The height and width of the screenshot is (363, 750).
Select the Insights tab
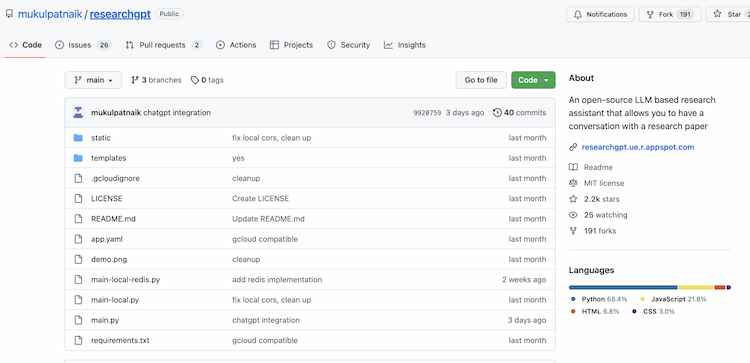(405, 45)
